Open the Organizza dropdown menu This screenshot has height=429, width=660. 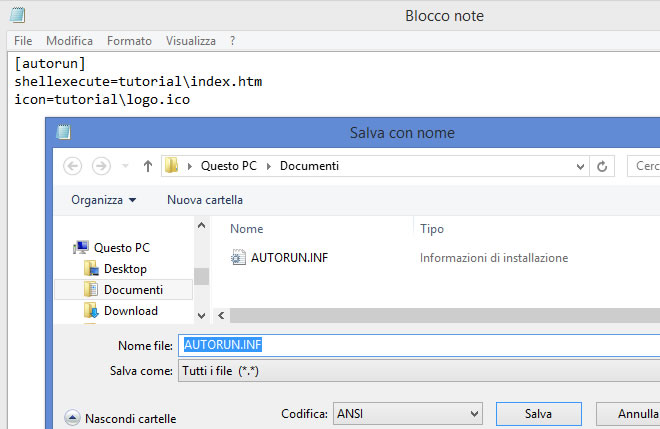tap(103, 200)
